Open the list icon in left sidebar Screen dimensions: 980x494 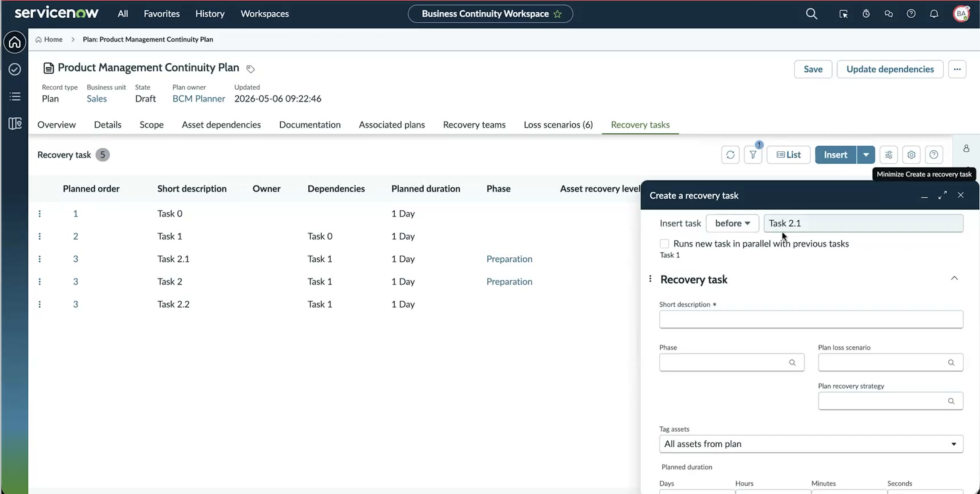pyautogui.click(x=14, y=97)
